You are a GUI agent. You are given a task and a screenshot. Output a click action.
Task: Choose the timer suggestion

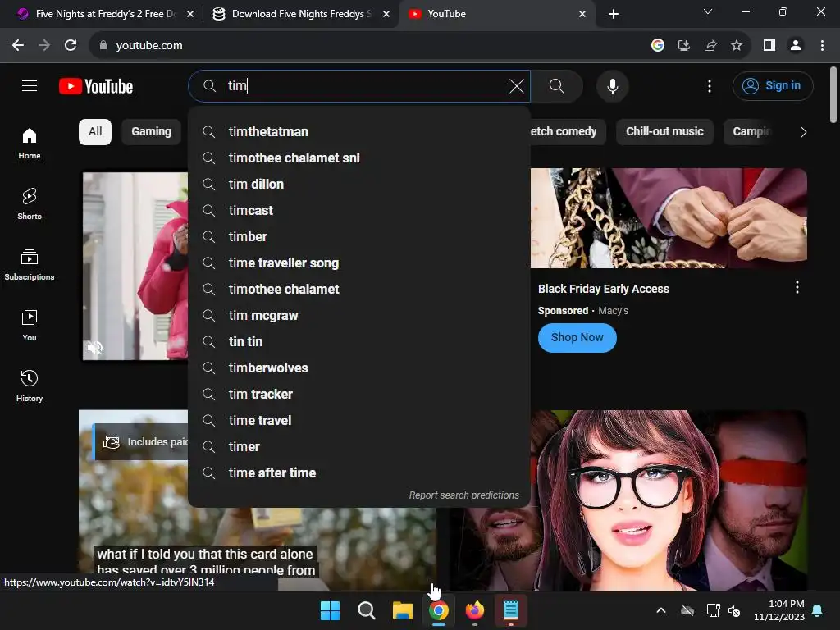tap(359, 447)
